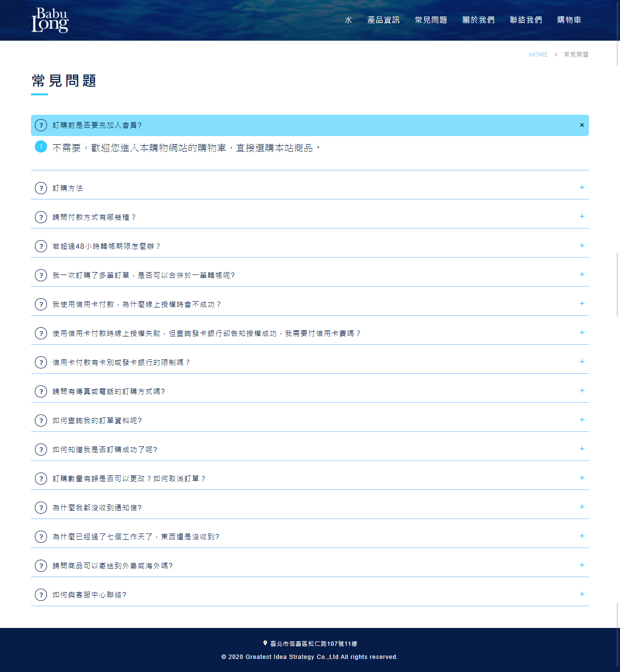The width and height of the screenshot is (620, 672).
Task: Click question icon beside 請問商品可以寄送到外島或海外嗎
Action: (41, 566)
